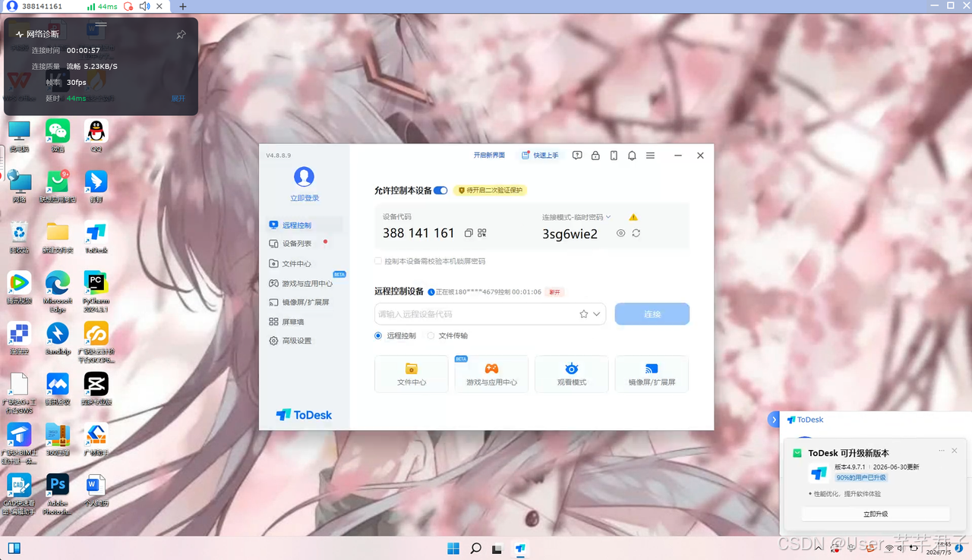972x560 pixels.
Task: Click 展开 in the network panel
Action: pyautogui.click(x=178, y=99)
